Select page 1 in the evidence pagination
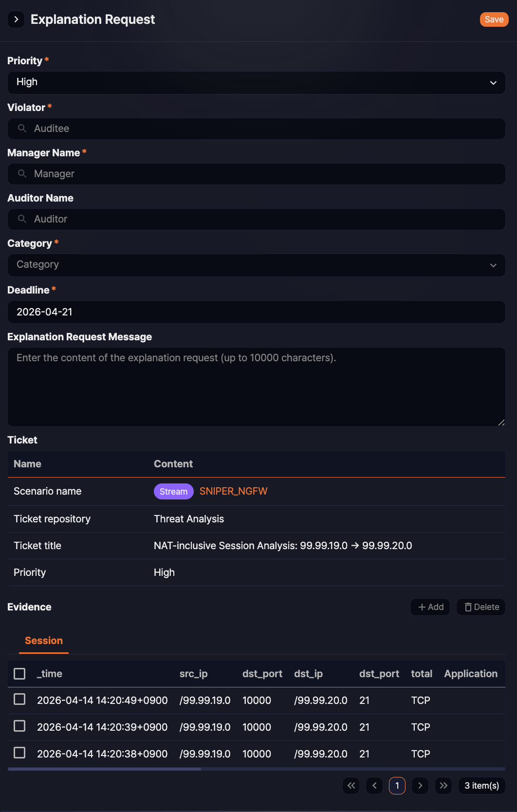The image size is (517, 812). (397, 785)
